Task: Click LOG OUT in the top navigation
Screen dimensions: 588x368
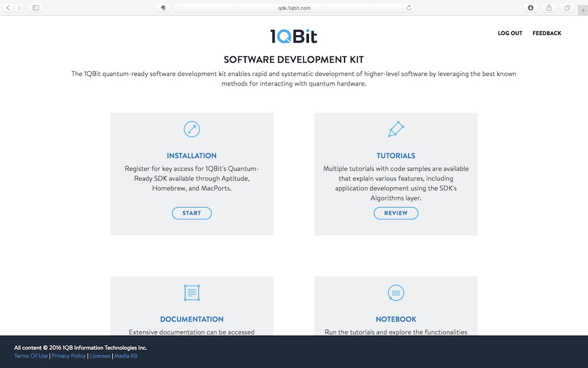Action: click(510, 33)
